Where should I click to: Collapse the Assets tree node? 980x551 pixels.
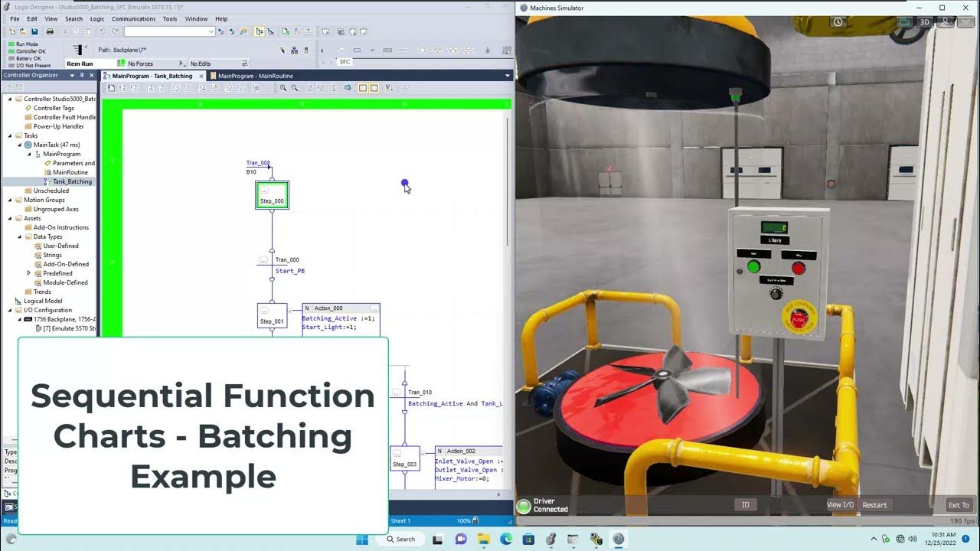pos(10,218)
